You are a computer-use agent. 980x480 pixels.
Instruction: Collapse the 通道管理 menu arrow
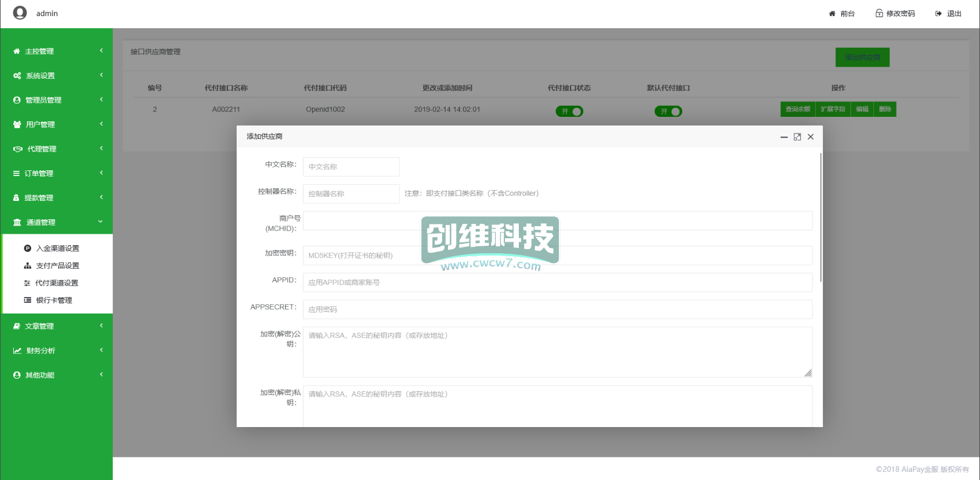(x=101, y=222)
